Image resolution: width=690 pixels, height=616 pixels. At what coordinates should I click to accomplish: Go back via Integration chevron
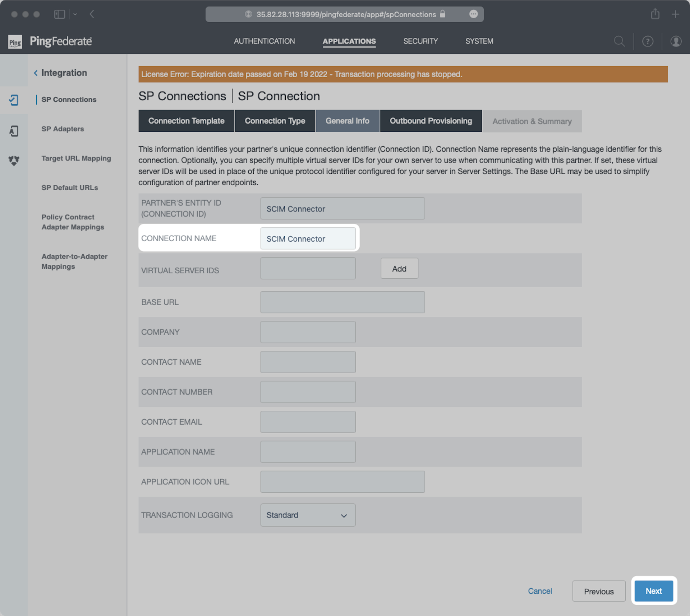[36, 73]
